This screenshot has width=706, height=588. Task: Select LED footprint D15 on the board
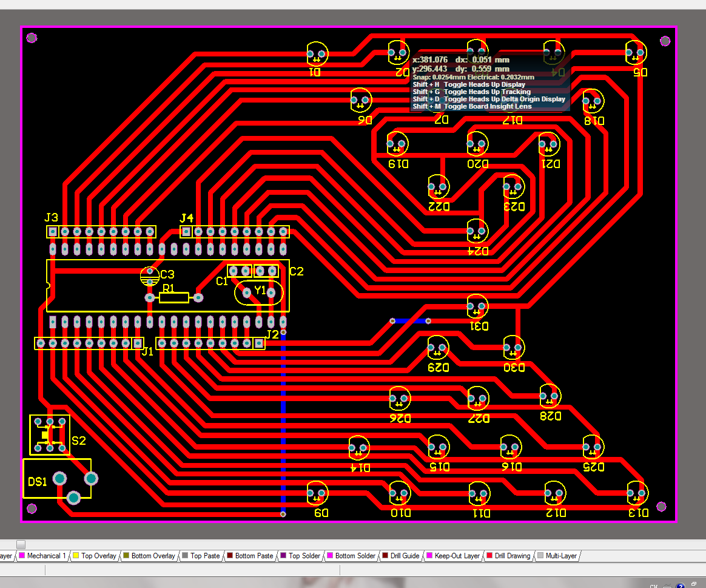(439, 447)
